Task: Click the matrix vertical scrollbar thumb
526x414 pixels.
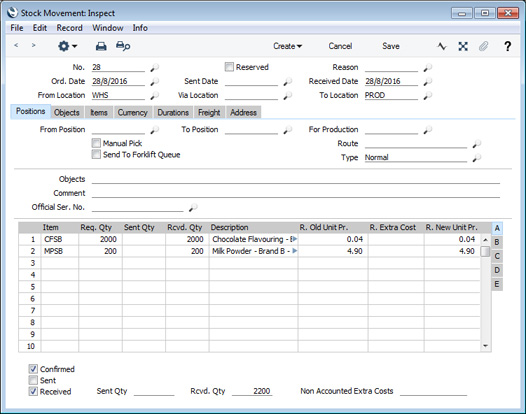Action: (485, 251)
